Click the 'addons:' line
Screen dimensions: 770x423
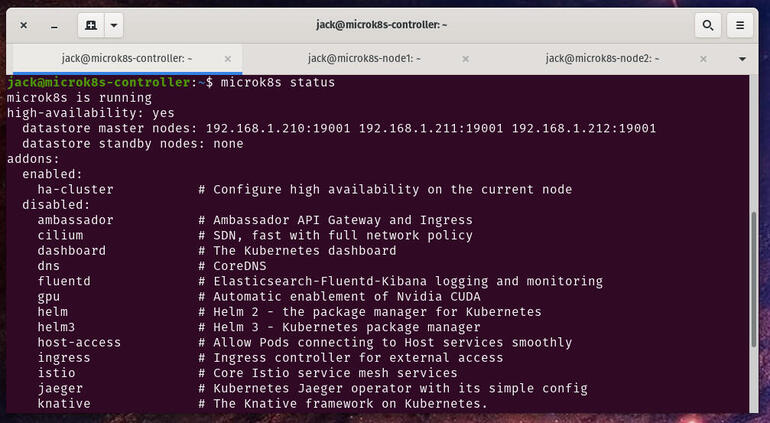coord(33,159)
